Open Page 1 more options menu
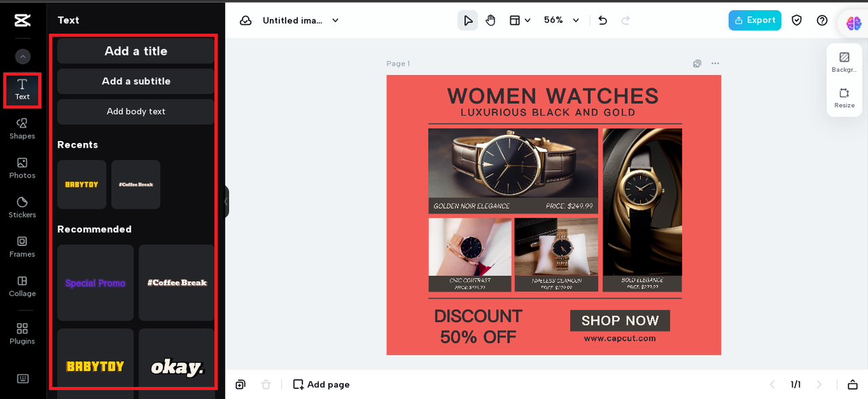Image resolution: width=868 pixels, height=399 pixels. tap(715, 64)
